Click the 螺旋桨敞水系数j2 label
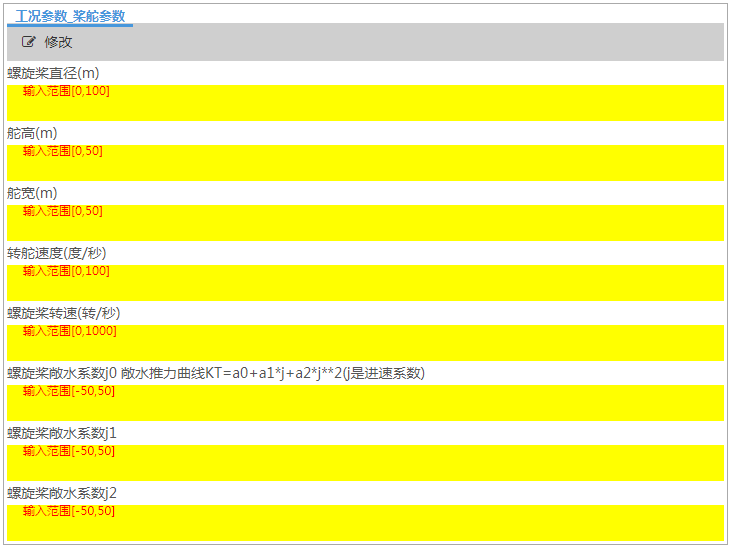Viewport: 731px width, 550px height. pyautogui.click(x=62, y=493)
